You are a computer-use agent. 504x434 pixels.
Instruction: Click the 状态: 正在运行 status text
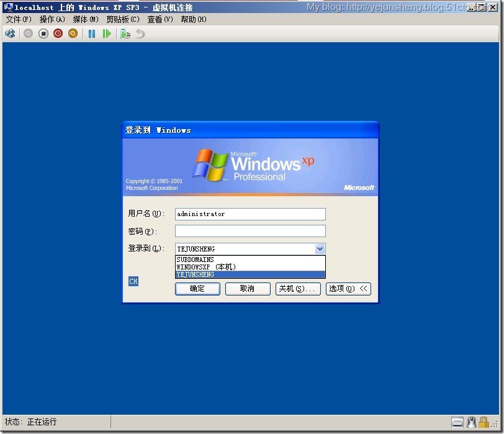click(x=31, y=422)
